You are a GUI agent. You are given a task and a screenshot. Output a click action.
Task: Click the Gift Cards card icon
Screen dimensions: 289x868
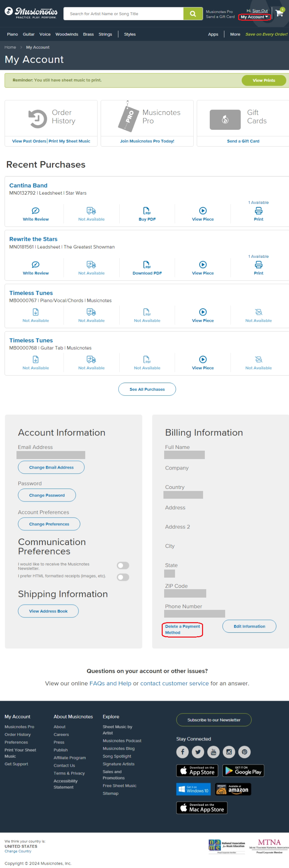tap(225, 120)
